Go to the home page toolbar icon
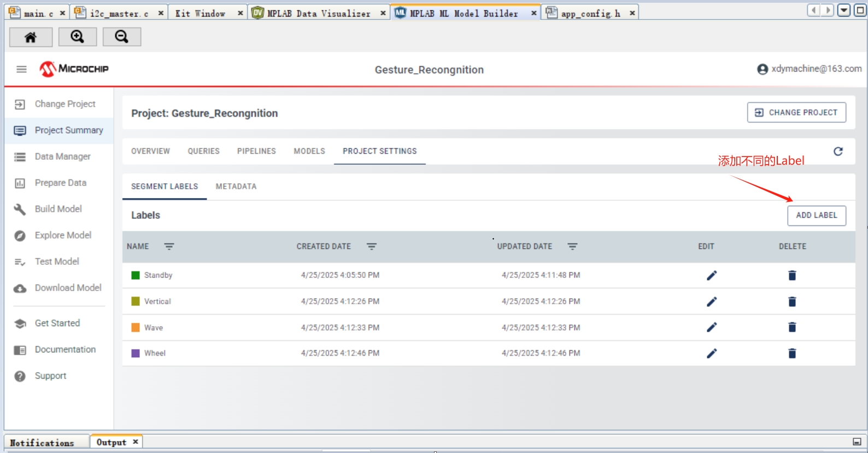Viewport: 868px width, 453px height. [x=31, y=37]
